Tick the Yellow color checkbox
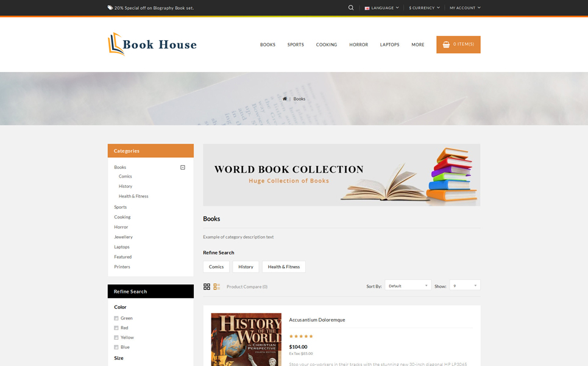Screen dimensions: 588x366 (116, 338)
